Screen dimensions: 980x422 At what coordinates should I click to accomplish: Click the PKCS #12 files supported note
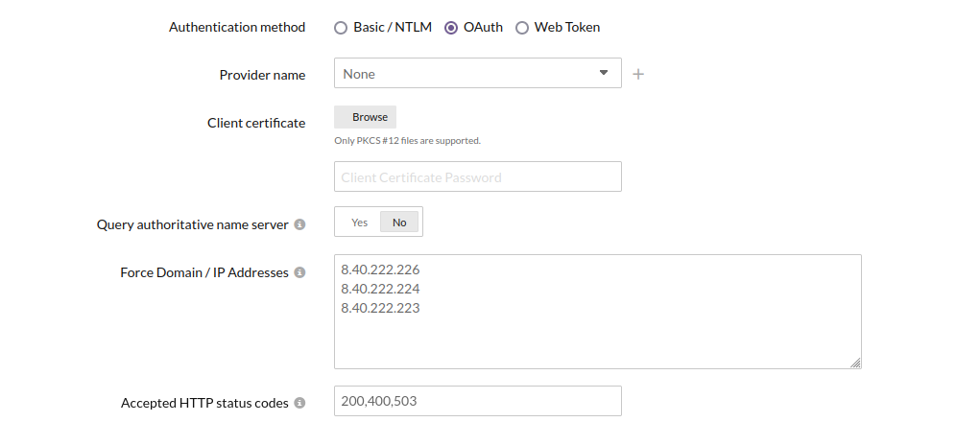click(x=407, y=140)
